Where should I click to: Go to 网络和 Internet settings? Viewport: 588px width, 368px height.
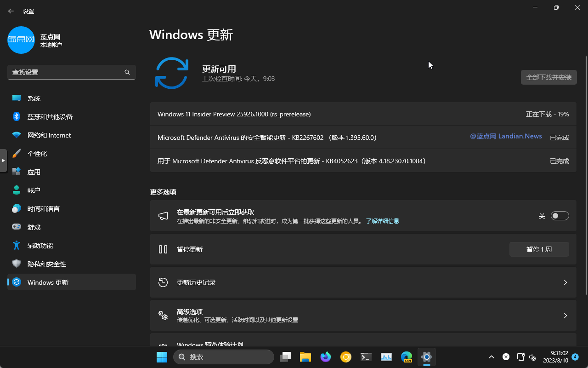point(72,135)
